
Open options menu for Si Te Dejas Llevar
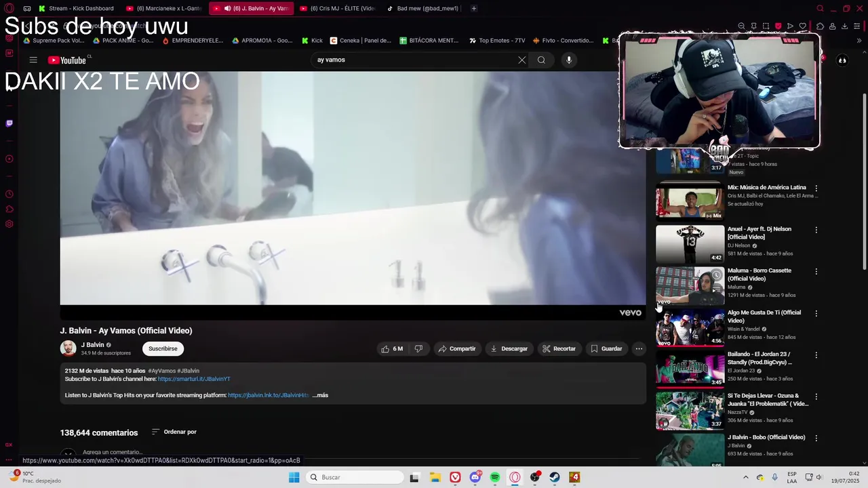click(x=816, y=396)
